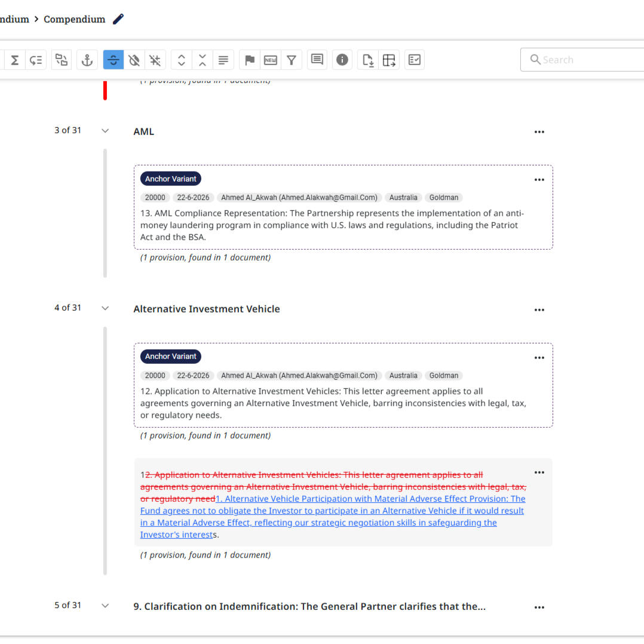Click the flag icon in toolbar
Image resolution: width=644 pixels, height=644 pixels.
click(x=250, y=60)
